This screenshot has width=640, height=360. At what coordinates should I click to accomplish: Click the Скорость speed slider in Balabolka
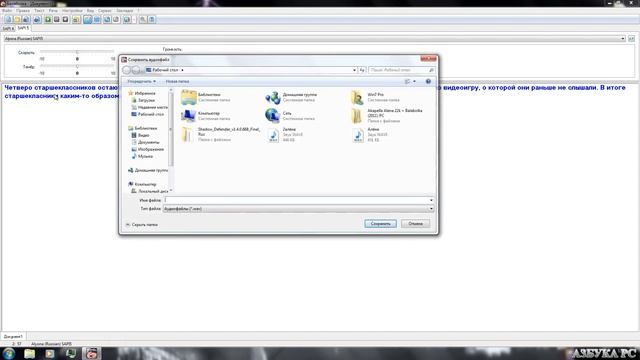(77, 52)
